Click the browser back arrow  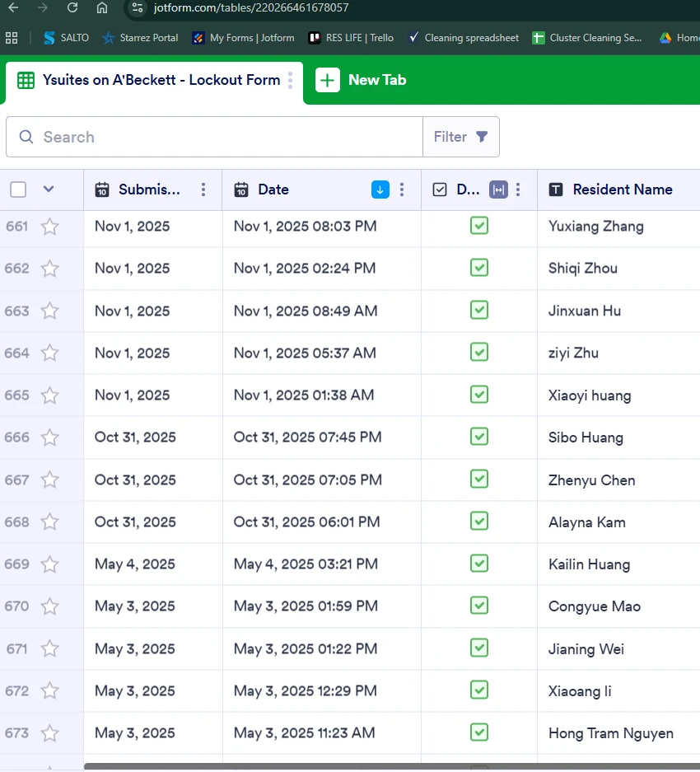tap(13, 8)
